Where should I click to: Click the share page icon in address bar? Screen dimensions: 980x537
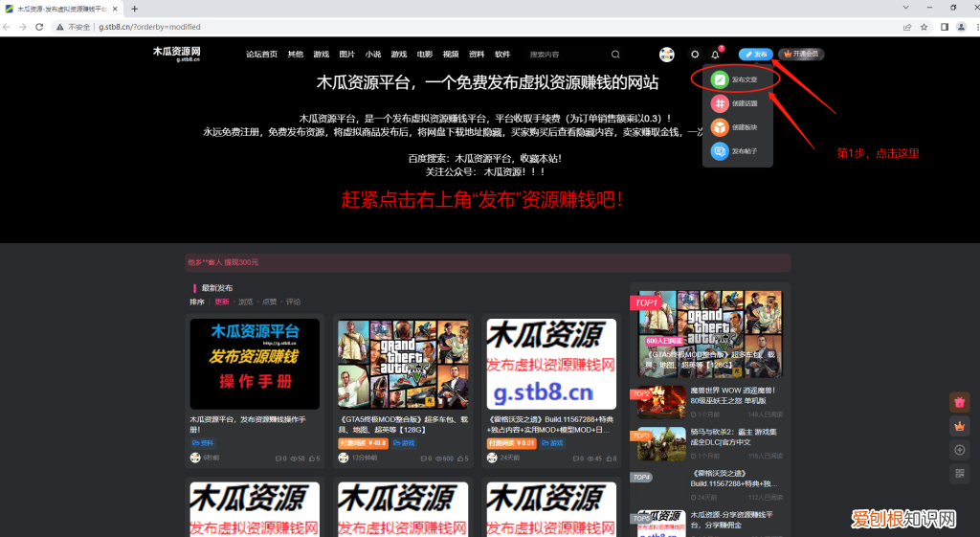tap(907, 27)
